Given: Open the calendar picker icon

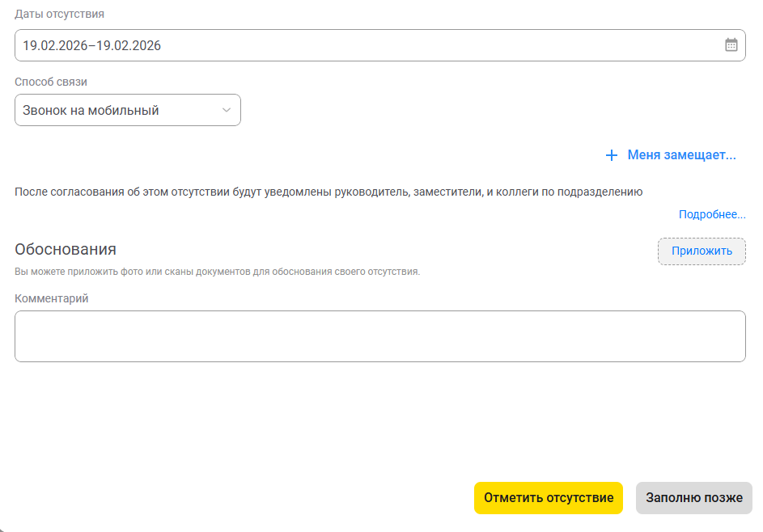Looking at the screenshot, I should pyautogui.click(x=731, y=45).
